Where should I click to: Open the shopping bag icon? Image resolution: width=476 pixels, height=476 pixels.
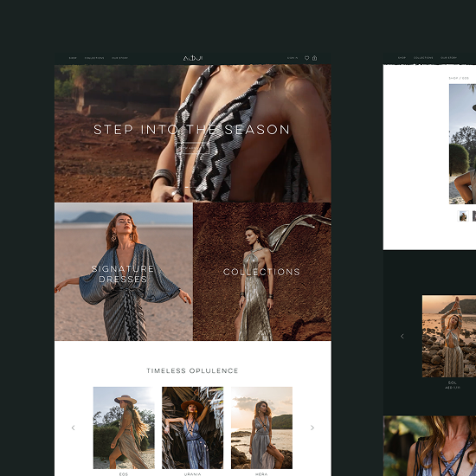[x=314, y=58]
